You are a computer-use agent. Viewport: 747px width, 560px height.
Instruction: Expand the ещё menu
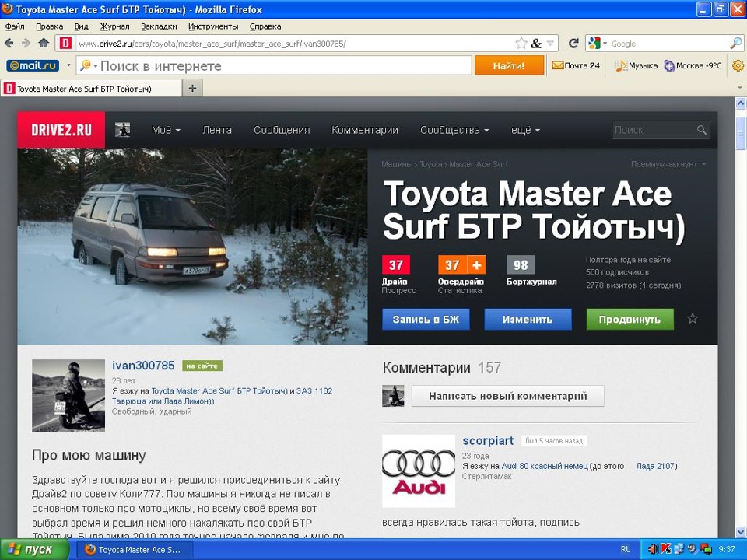524,130
